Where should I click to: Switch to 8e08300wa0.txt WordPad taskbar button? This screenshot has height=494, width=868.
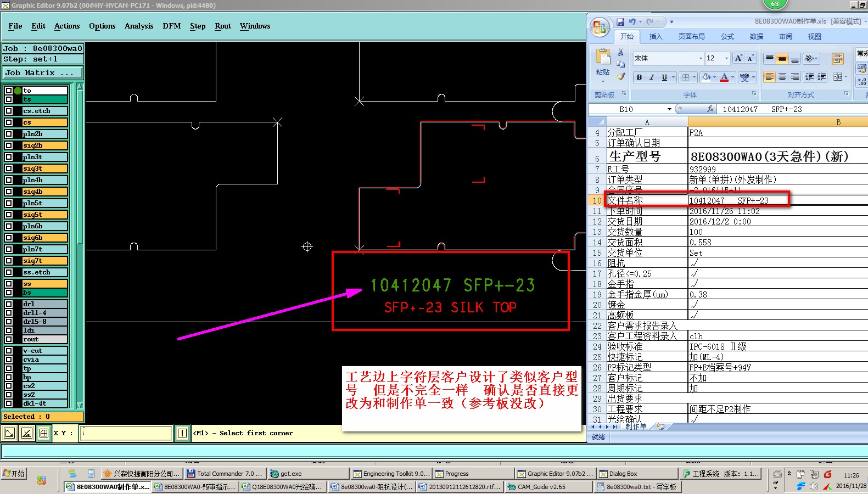tap(637, 487)
